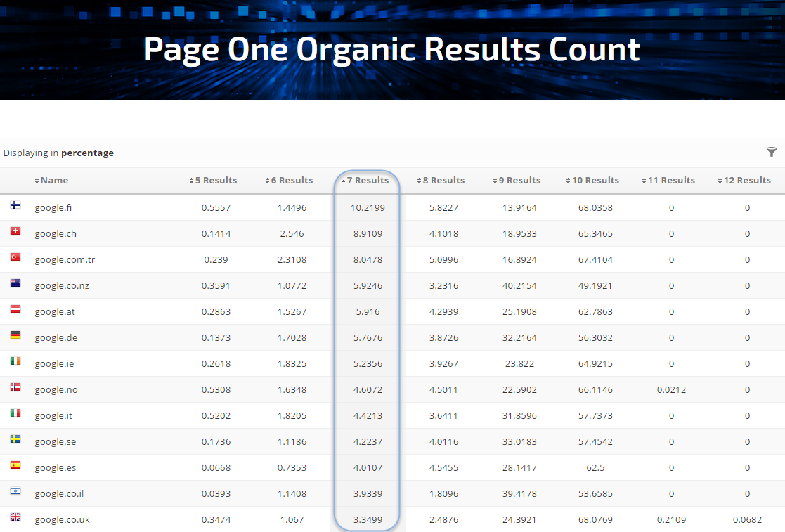Click the 32.2164 value for google.de
This screenshot has width=785, height=532.
tap(519, 338)
